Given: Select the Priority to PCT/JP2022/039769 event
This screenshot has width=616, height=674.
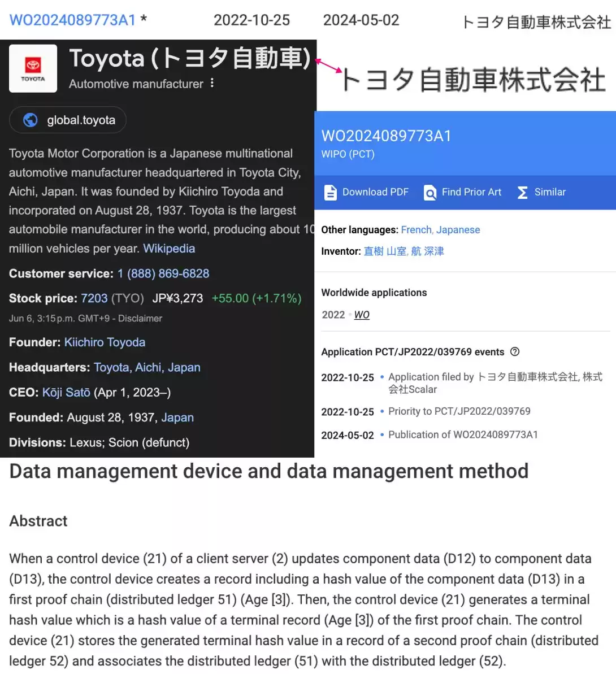Looking at the screenshot, I should point(459,411).
